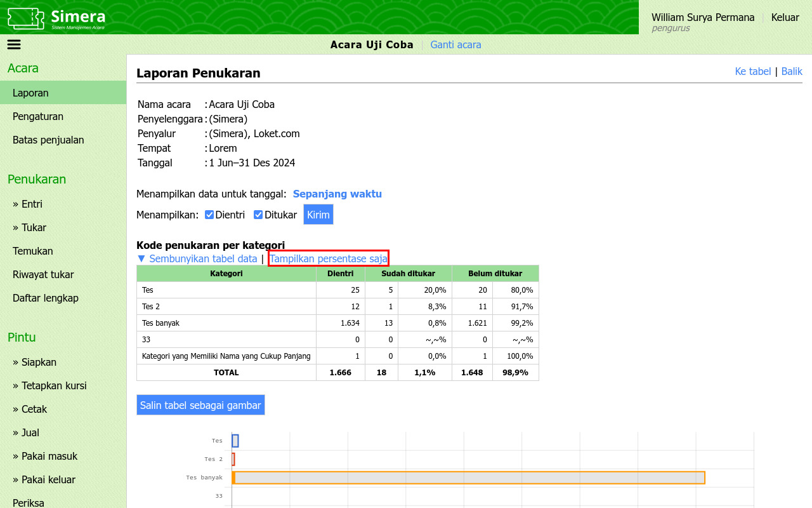Click the Ganti acara link
The image size is (812, 508).
(455, 44)
